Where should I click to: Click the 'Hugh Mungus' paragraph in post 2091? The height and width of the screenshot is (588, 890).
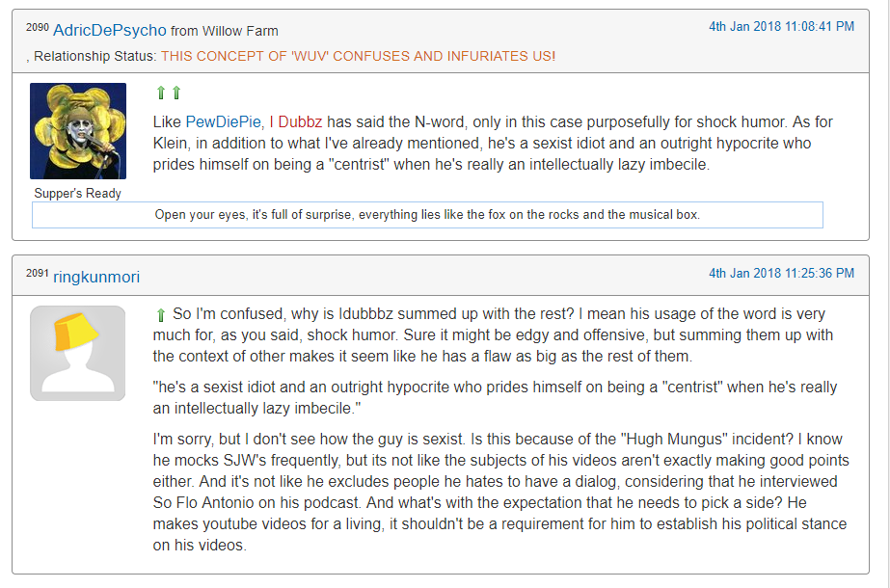501,492
